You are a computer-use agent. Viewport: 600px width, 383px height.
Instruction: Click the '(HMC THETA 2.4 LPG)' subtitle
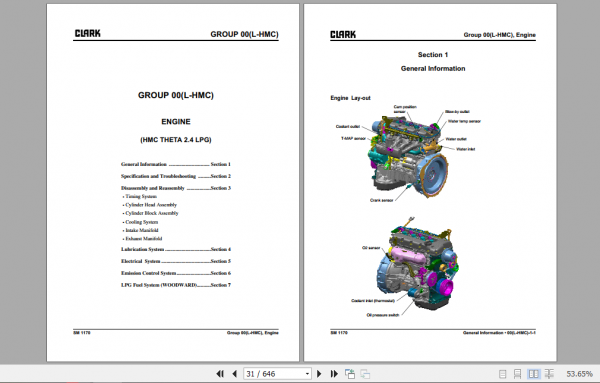point(176,140)
